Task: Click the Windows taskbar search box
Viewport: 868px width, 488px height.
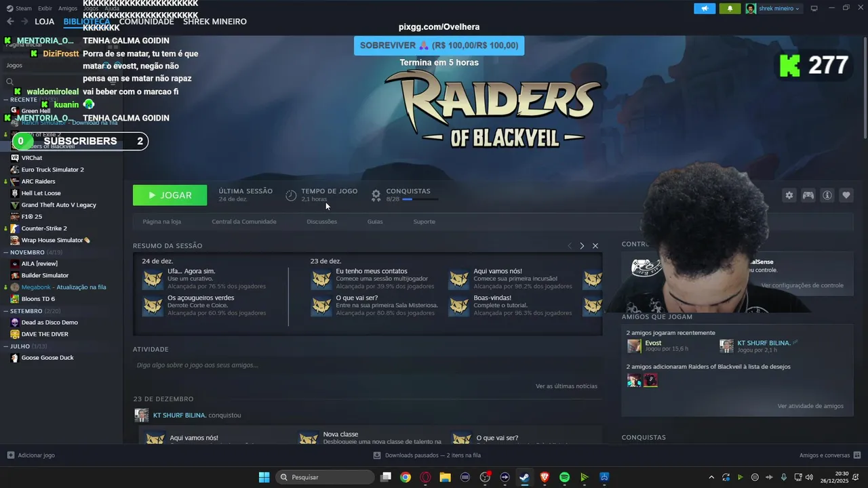Action: click(325, 477)
